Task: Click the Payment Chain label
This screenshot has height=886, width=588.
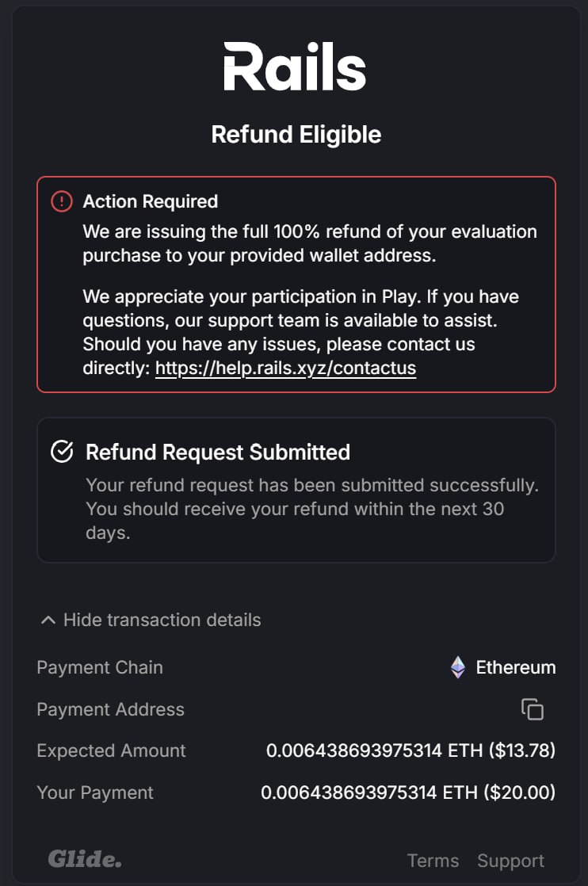Action: pyautogui.click(x=100, y=667)
